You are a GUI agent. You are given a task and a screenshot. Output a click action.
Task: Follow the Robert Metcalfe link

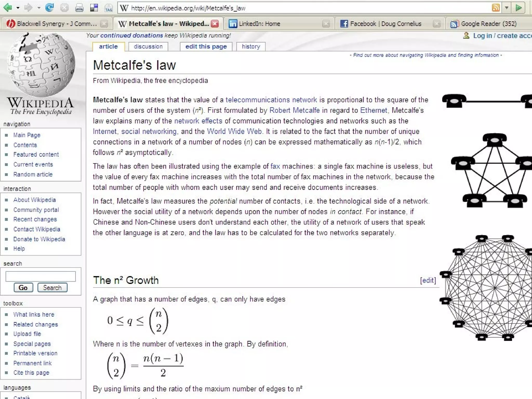click(x=294, y=110)
